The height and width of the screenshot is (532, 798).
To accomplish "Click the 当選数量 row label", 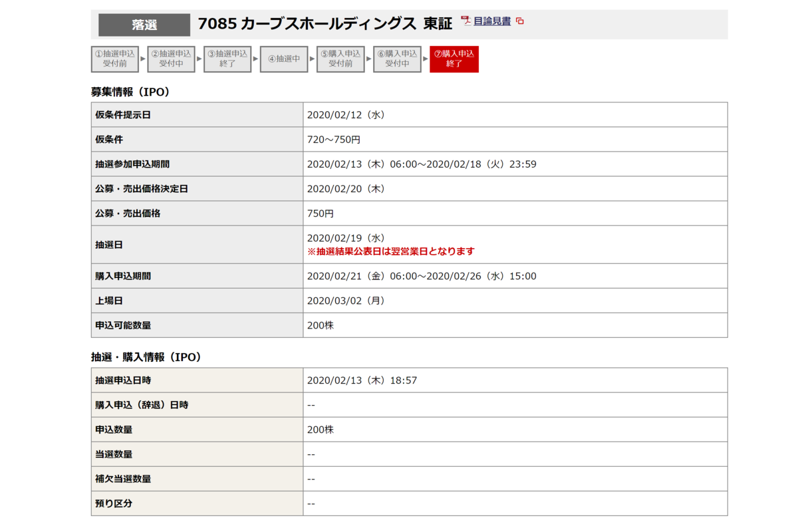I will pos(114,454).
